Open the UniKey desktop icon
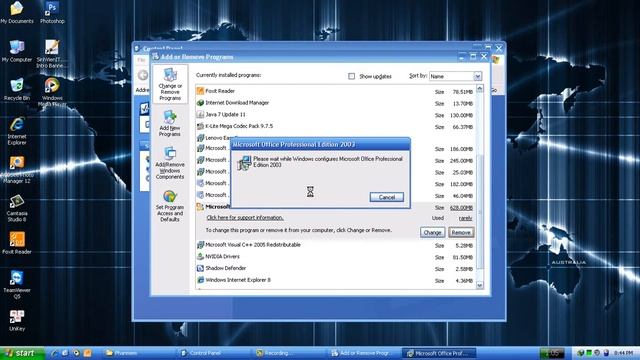The image size is (640, 360). (x=17, y=320)
